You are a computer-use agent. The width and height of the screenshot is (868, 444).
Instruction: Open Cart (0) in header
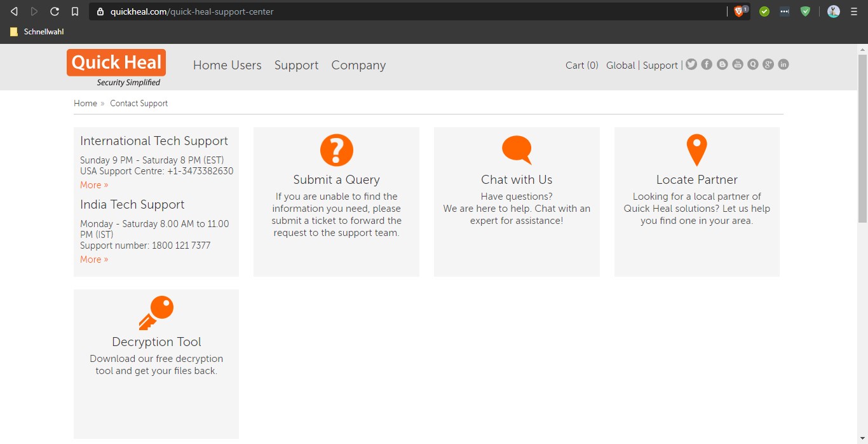pyautogui.click(x=582, y=65)
